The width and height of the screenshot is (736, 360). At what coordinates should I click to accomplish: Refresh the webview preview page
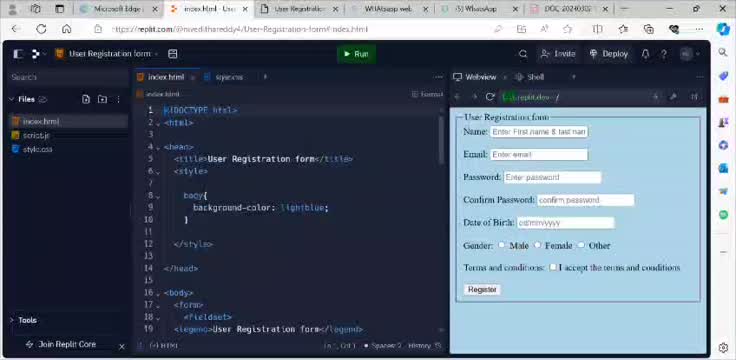[x=490, y=97]
